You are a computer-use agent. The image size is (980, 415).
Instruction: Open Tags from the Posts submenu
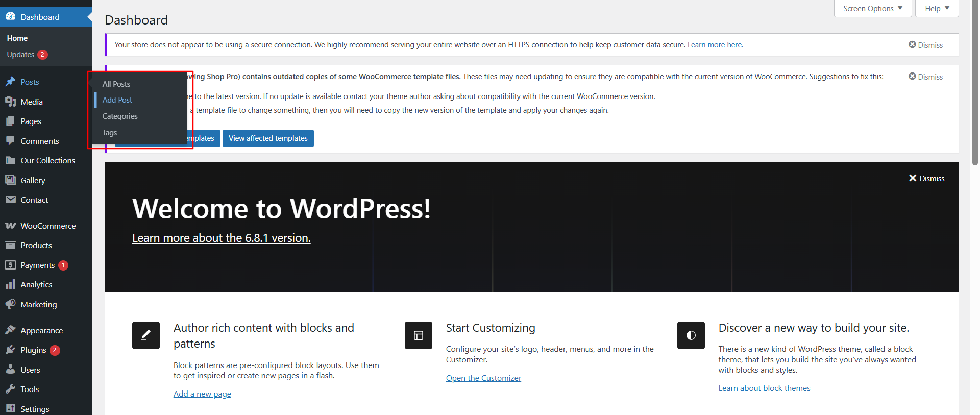click(x=110, y=133)
